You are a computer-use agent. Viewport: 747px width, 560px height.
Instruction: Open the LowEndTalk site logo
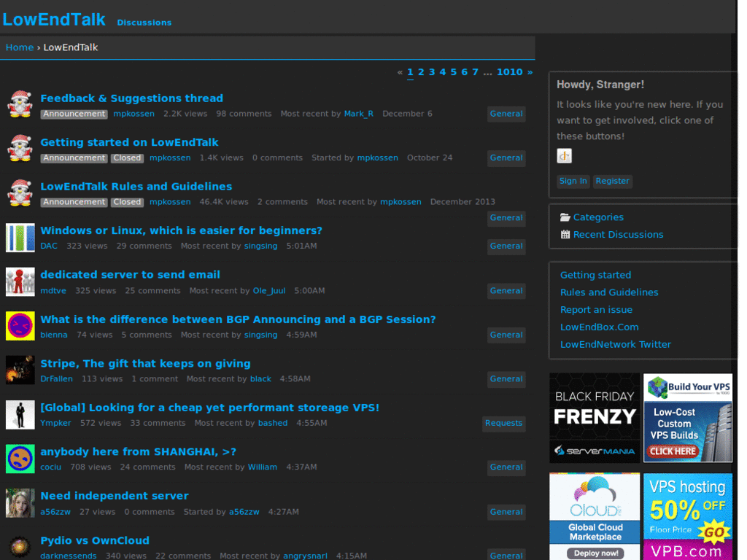[x=54, y=20]
